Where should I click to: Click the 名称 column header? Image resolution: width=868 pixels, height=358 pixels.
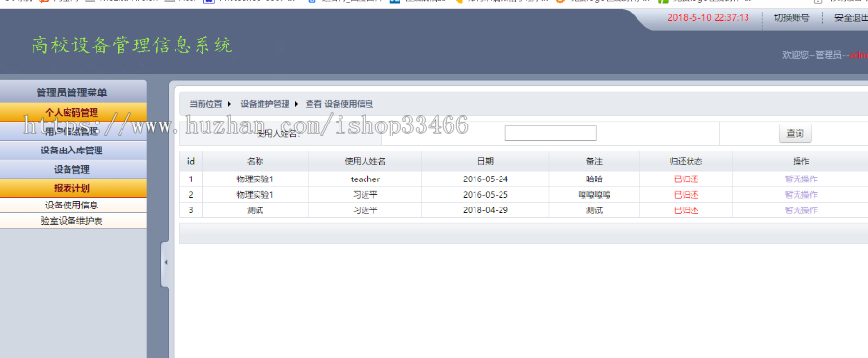pyautogui.click(x=256, y=161)
